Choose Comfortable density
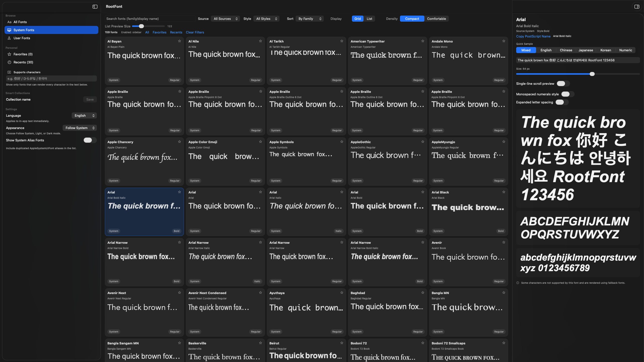 click(436, 19)
